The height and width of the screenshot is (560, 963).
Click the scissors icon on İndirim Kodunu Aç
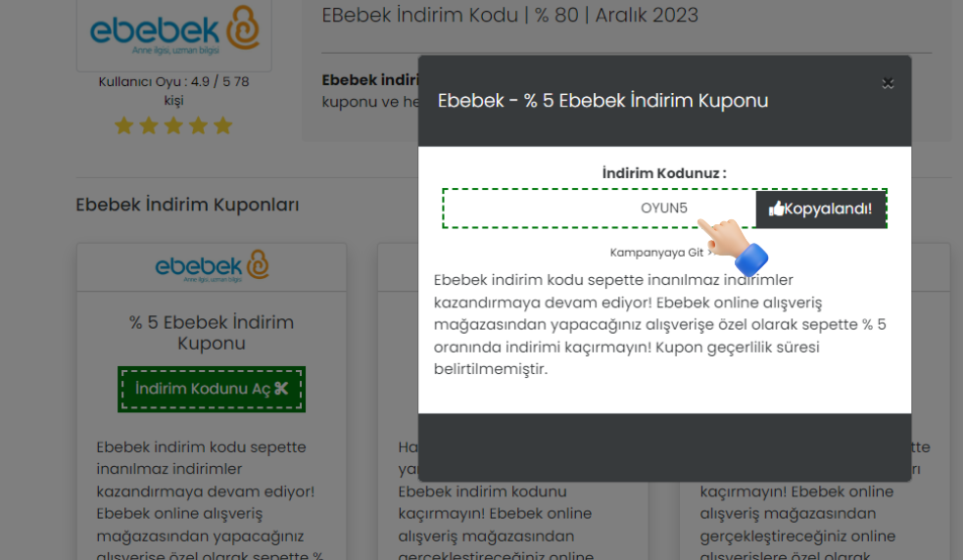coord(281,389)
